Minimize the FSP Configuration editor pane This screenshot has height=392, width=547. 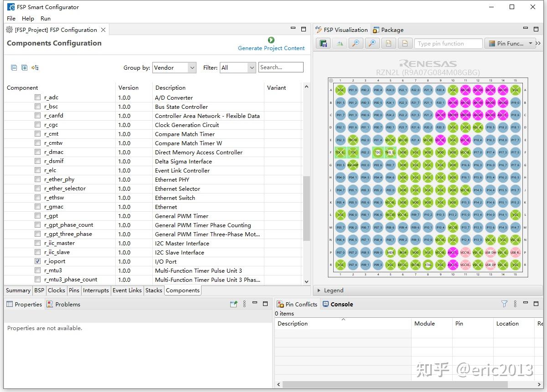(293, 28)
